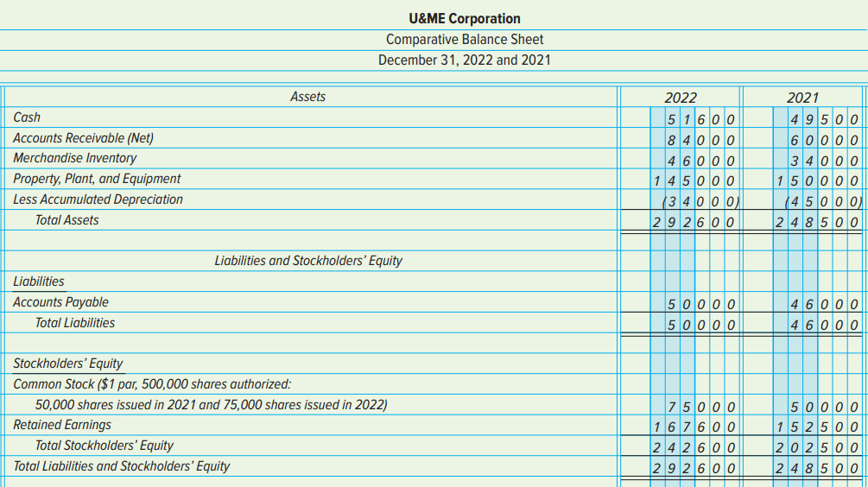Viewport: 868px width, 487px height.
Task: Select 2022 Total Stockholders' Equity value 242600
Action: [694, 447]
